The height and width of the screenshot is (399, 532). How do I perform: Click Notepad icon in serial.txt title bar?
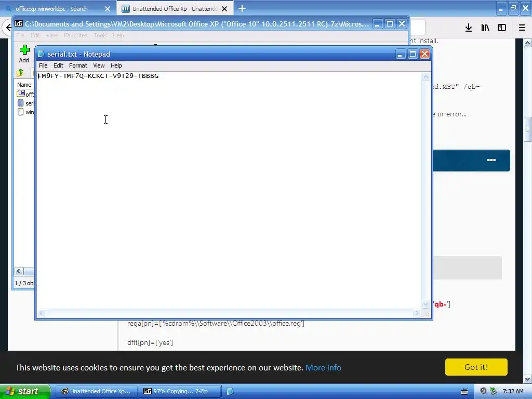pos(41,54)
